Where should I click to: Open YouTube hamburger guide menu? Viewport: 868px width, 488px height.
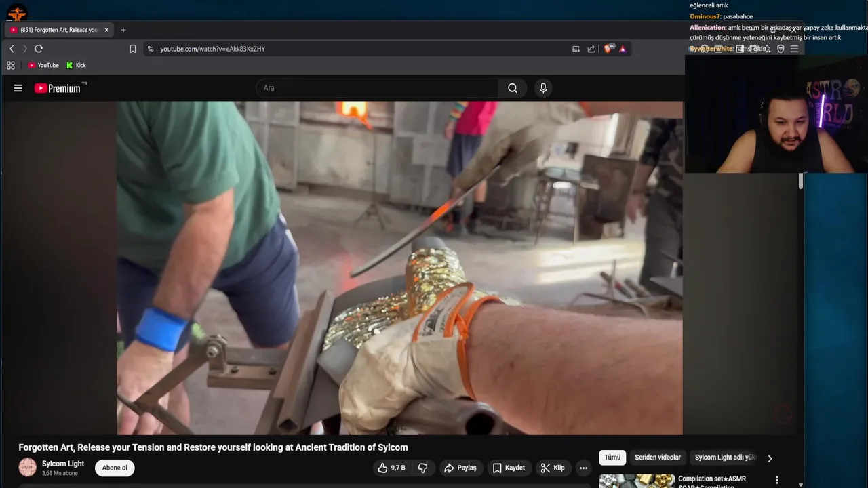(18, 88)
